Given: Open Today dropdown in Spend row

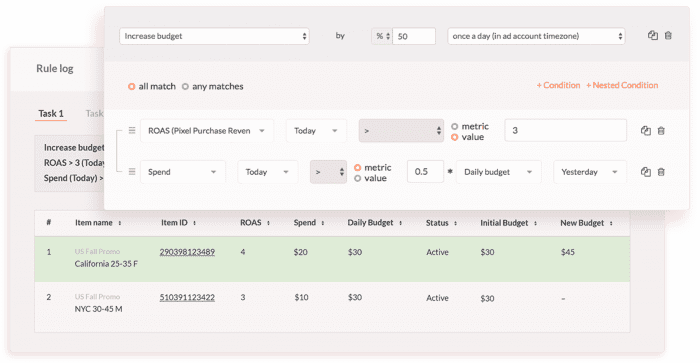Looking at the screenshot, I should click(267, 172).
